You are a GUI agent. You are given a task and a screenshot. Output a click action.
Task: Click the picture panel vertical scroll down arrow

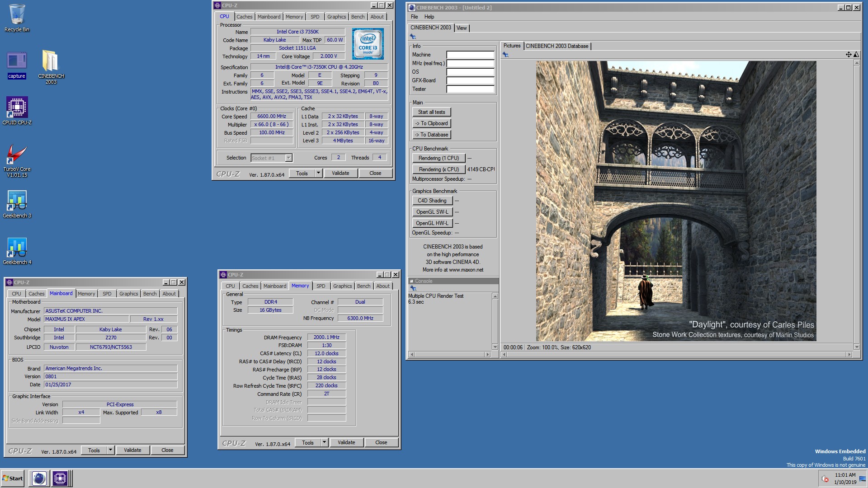point(856,347)
